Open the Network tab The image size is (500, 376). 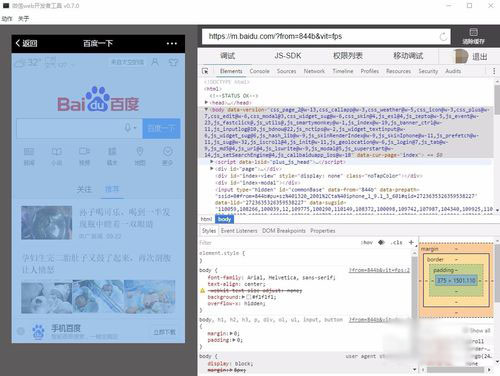pos(314,71)
